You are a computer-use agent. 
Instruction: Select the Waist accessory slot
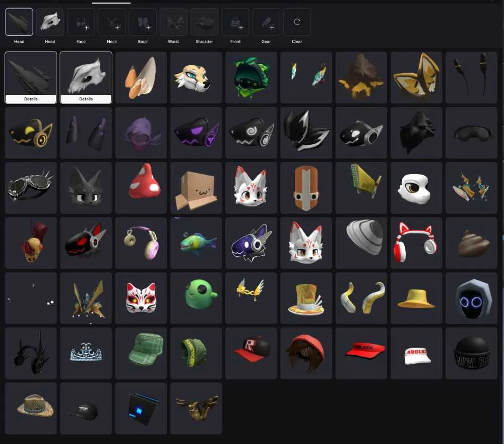(x=173, y=22)
